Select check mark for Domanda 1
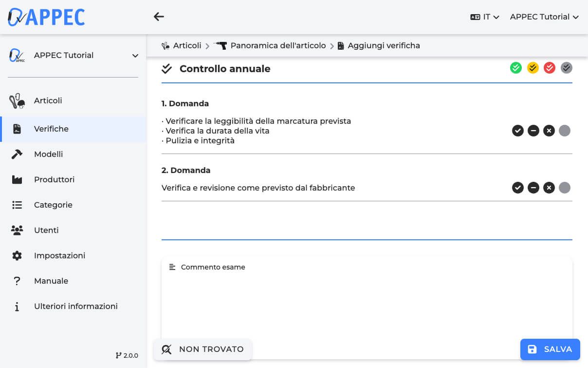The height and width of the screenshot is (368, 588). point(518,131)
